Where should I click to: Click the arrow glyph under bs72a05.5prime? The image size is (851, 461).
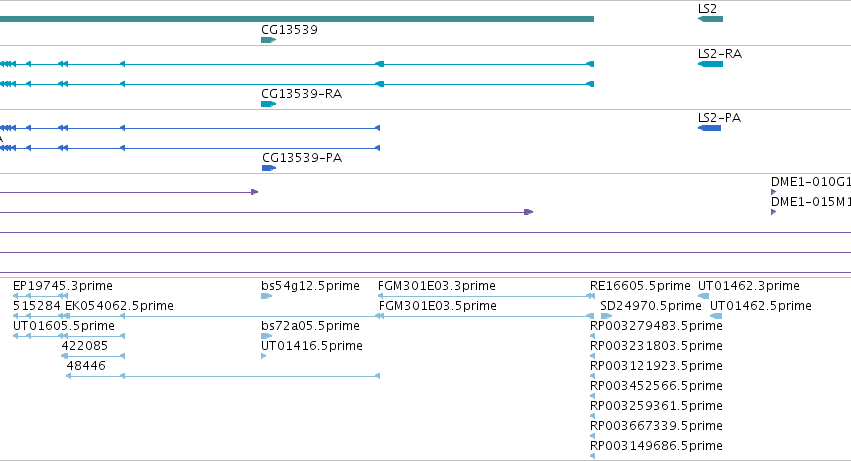tap(266, 336)
